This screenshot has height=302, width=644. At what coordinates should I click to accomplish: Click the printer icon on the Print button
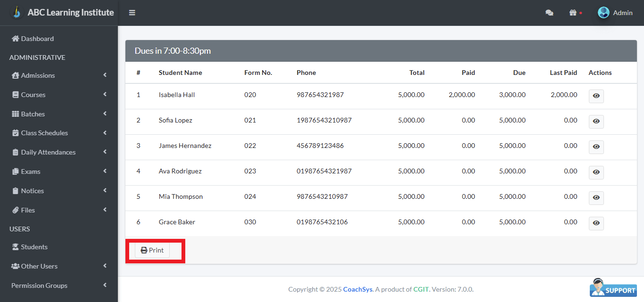[x=143, y=250]
